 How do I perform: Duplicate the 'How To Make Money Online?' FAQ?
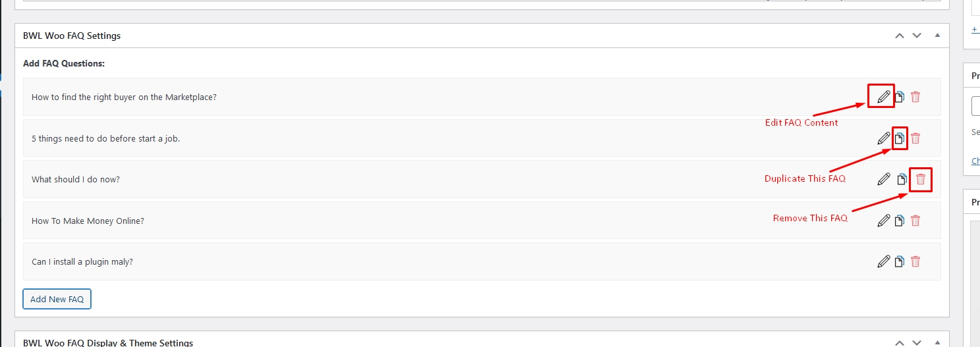[899, 221]
